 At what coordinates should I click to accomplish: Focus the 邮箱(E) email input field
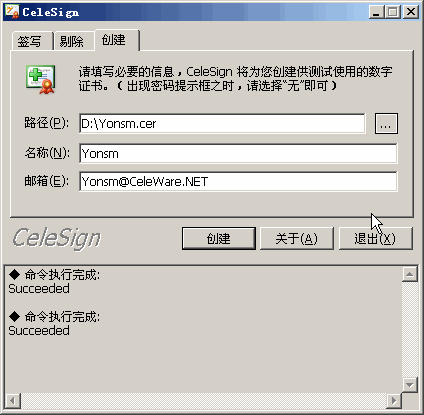238,181
